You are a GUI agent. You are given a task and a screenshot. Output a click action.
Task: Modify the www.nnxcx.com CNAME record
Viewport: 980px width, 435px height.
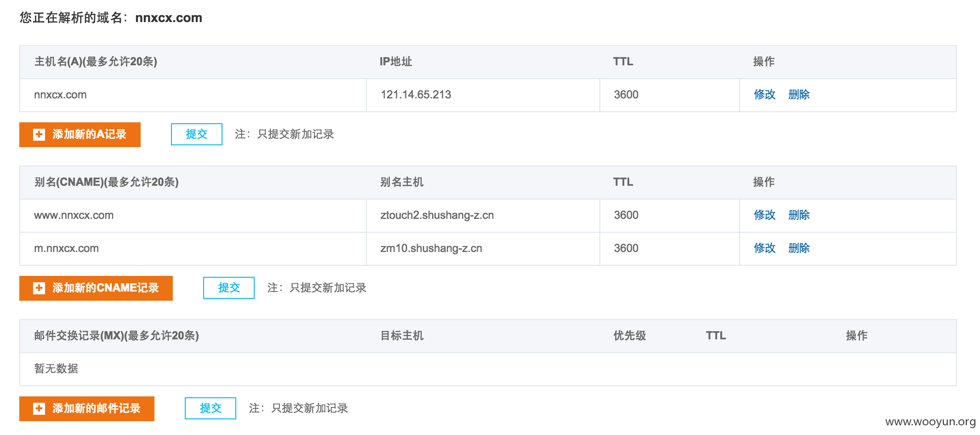coord(765,215)
